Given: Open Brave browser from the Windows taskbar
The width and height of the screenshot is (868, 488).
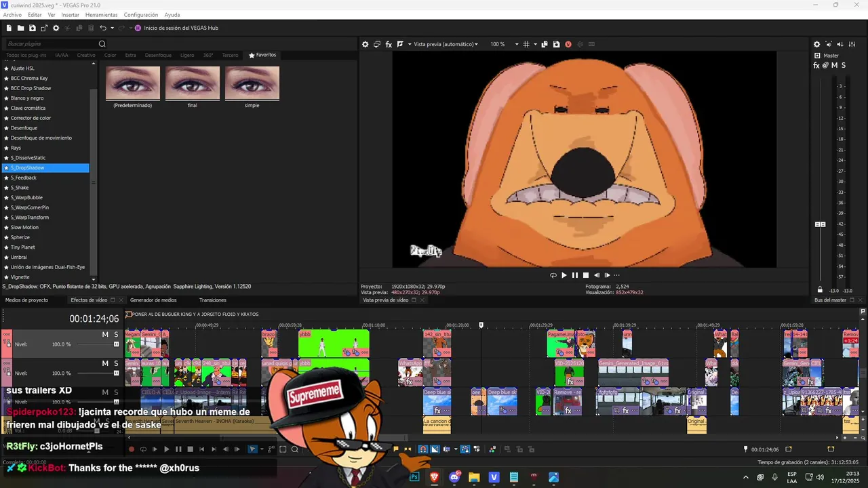Looking at the screenshot, I should pos(434,477).
